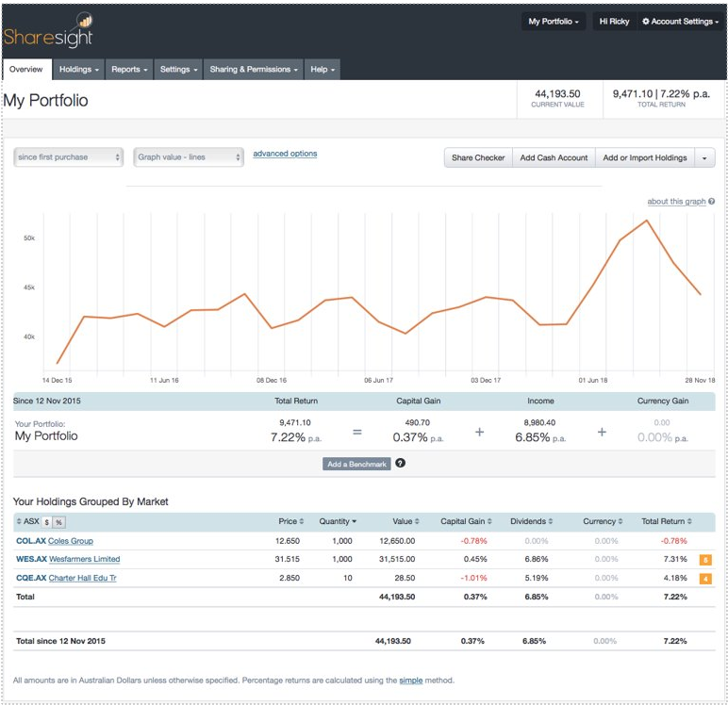Open the Help menu
The width and height of the screenshot is (728, 705).
323,69
